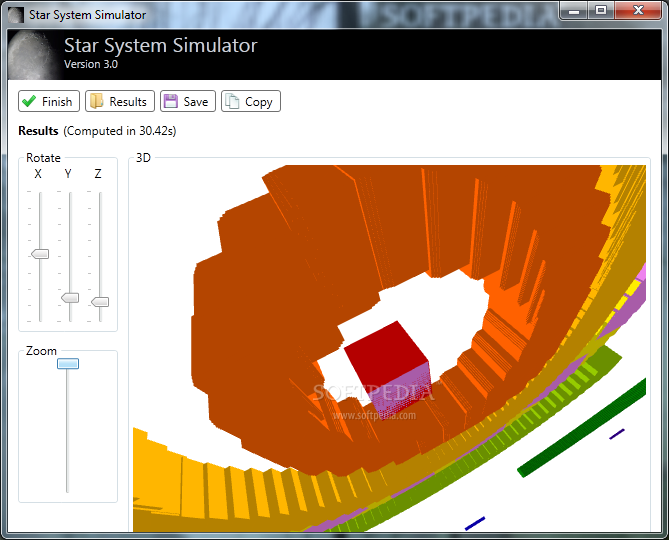Click the moon application icon in title bar
The height and width of the screenshot is (540, 669).
tap(16, 15)
